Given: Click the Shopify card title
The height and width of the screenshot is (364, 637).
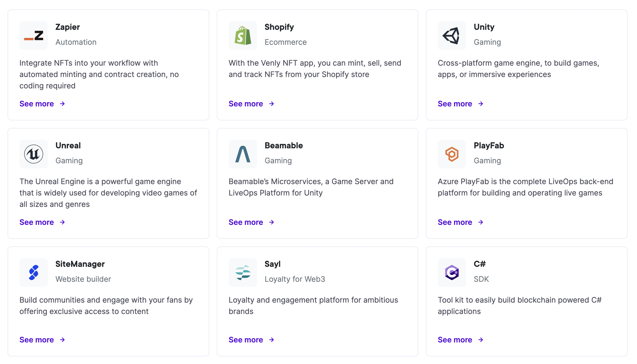Looking at the screenshot, I should (279, 27).
